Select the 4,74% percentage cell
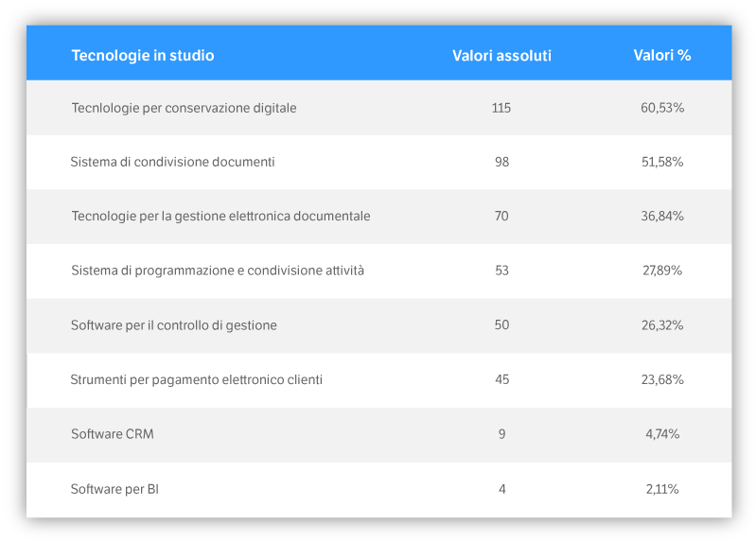 [x=662, y=434]
